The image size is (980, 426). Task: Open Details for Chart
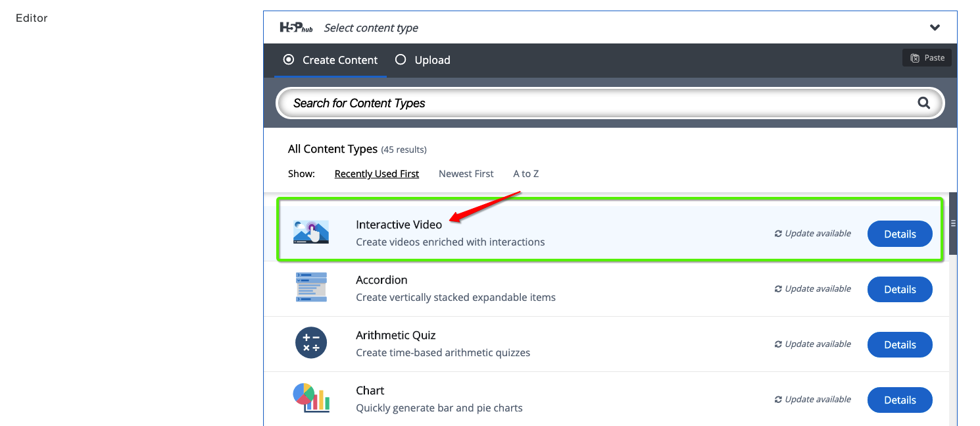900,400
